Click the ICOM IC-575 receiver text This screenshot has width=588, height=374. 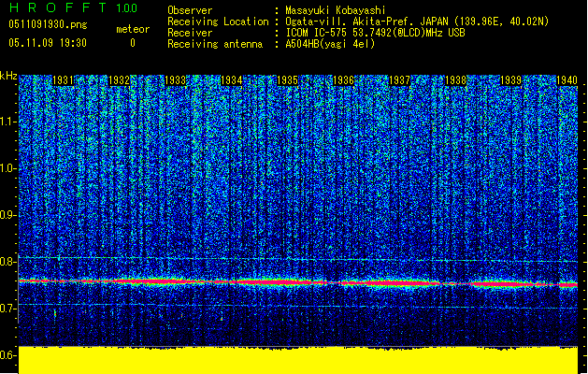tap(375, 33)
